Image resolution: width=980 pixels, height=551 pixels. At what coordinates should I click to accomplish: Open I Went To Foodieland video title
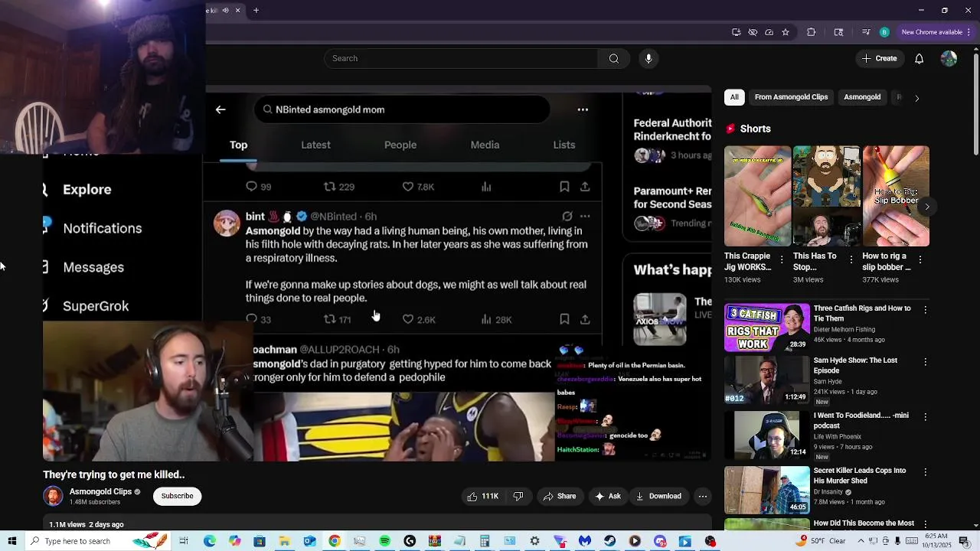[x=861, y=420]
